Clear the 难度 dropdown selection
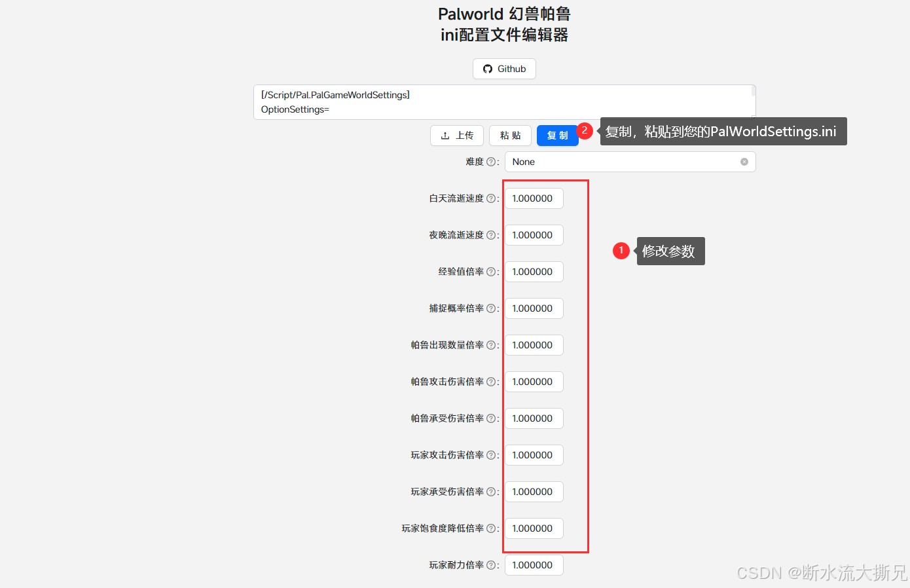The height and width of the screenshot is (588, 910). point(744,162)
